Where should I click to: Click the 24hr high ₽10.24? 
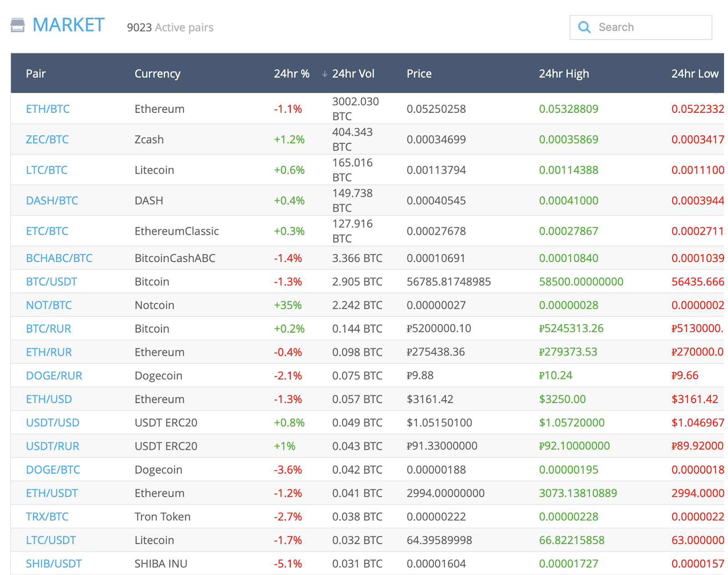(x=556, y=375)
